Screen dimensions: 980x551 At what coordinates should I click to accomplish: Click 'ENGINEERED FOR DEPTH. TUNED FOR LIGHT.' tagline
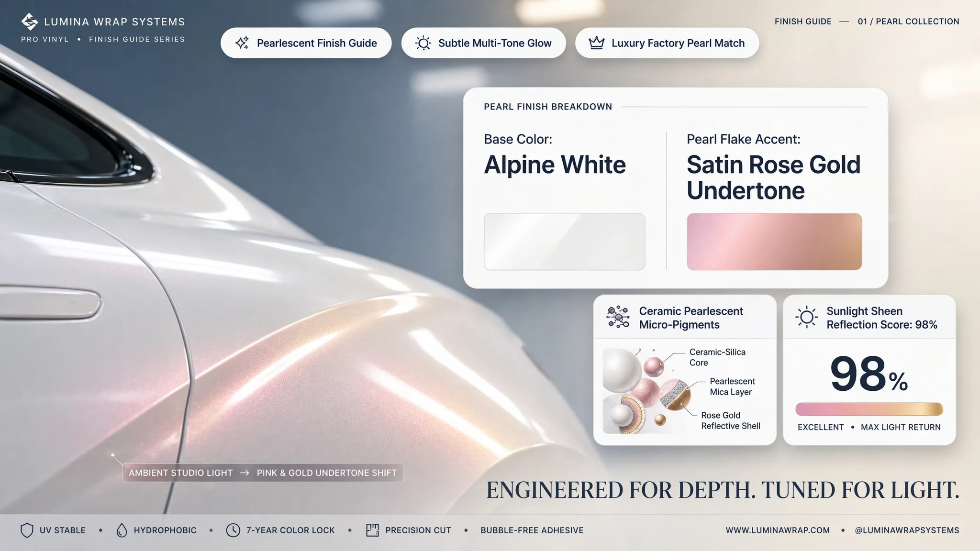[x=723, y=490]
